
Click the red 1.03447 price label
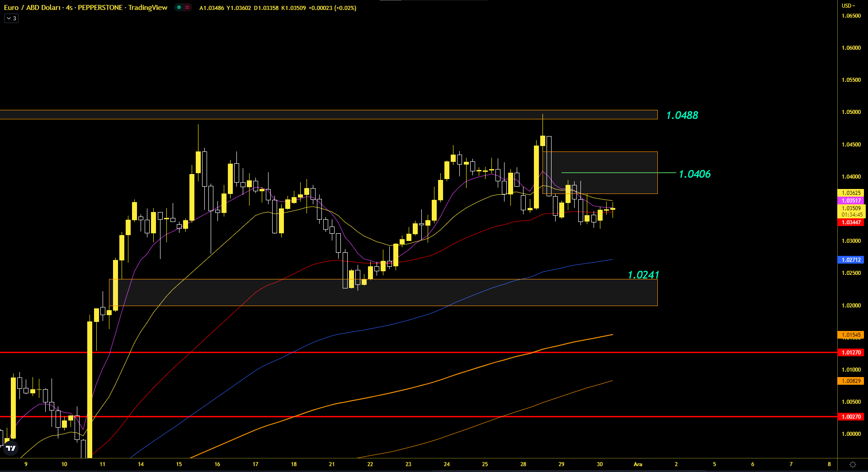(851, 222)
